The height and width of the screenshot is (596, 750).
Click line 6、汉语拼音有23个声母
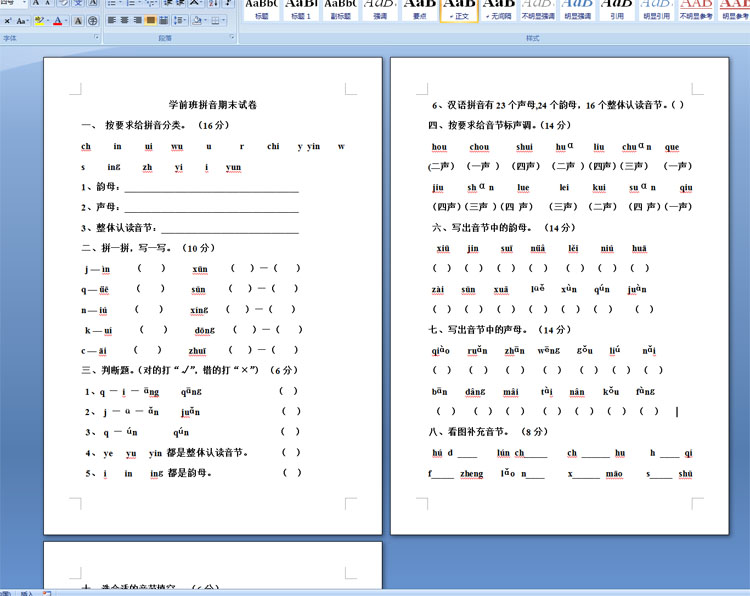558,105
